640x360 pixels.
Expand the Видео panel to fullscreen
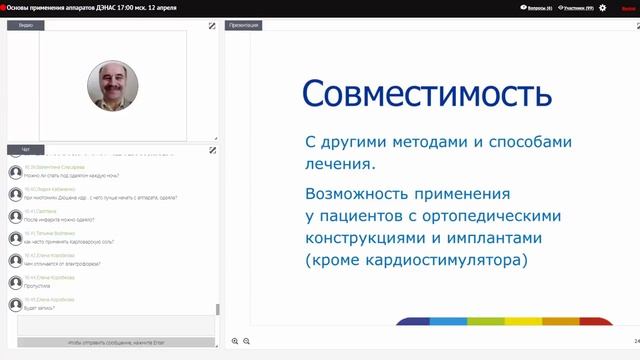click(x=212, y=26)
